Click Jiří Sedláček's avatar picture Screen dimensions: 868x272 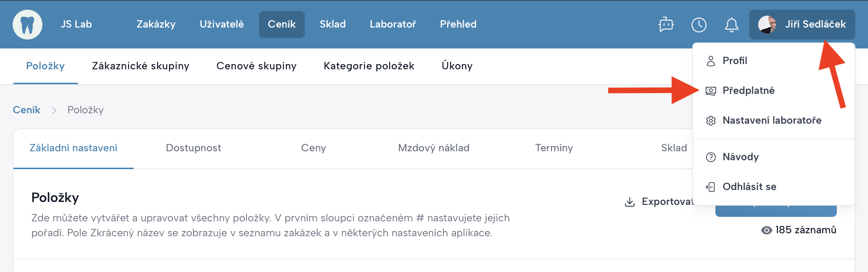click(x=767, y=25)
